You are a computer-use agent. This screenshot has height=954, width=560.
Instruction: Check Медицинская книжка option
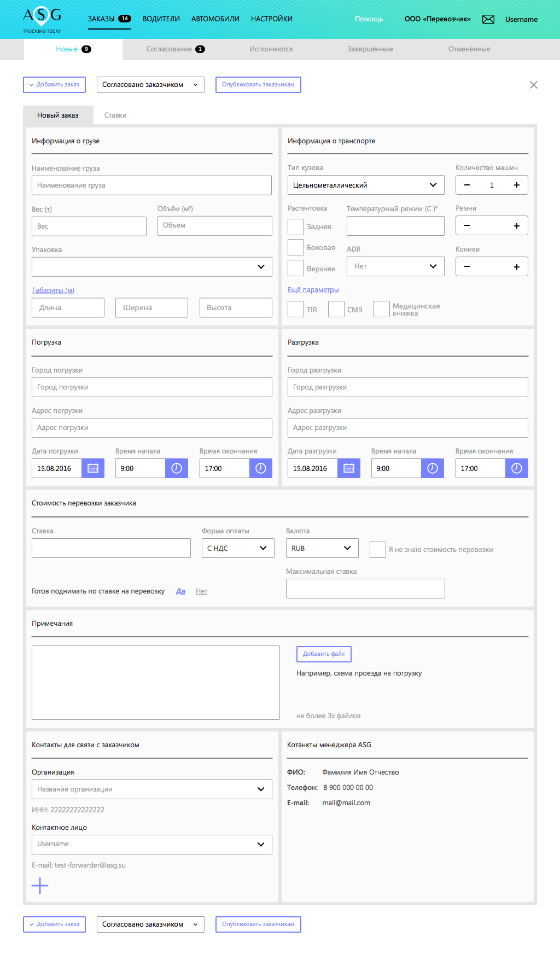(382, 309)
